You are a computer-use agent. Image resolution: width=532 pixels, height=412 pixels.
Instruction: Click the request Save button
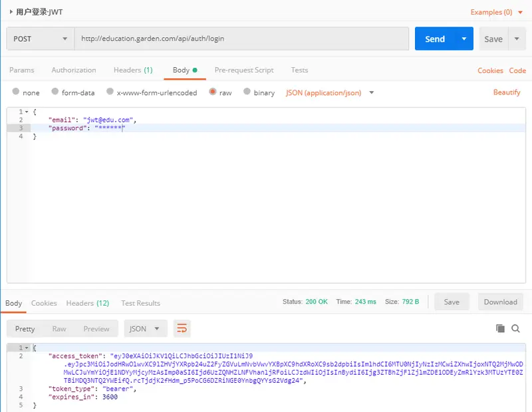[493, 39]
